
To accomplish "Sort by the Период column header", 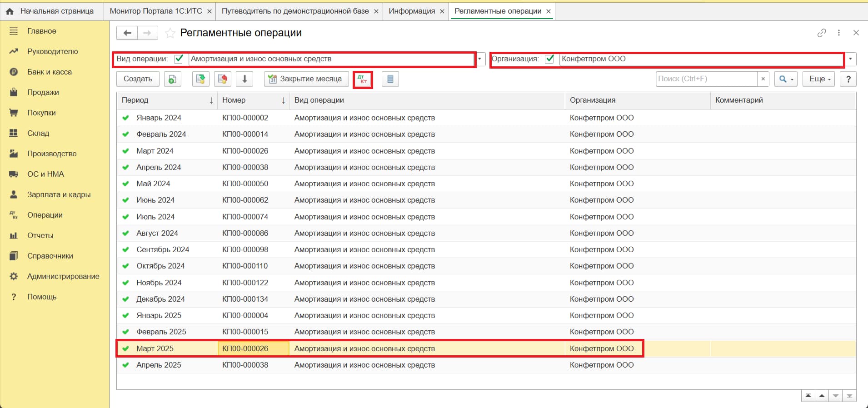I will pos(135,100).
